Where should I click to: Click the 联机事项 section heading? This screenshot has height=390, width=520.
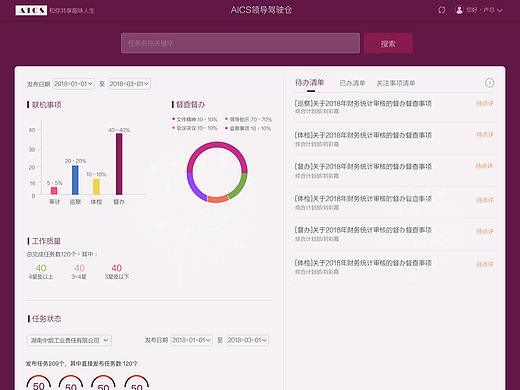(46, 105)
